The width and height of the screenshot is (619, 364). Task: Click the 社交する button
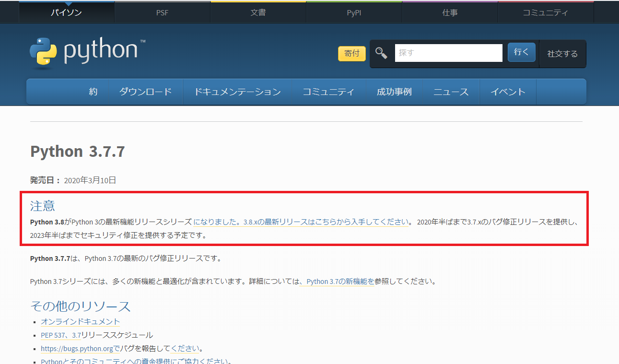click(562, 54)
